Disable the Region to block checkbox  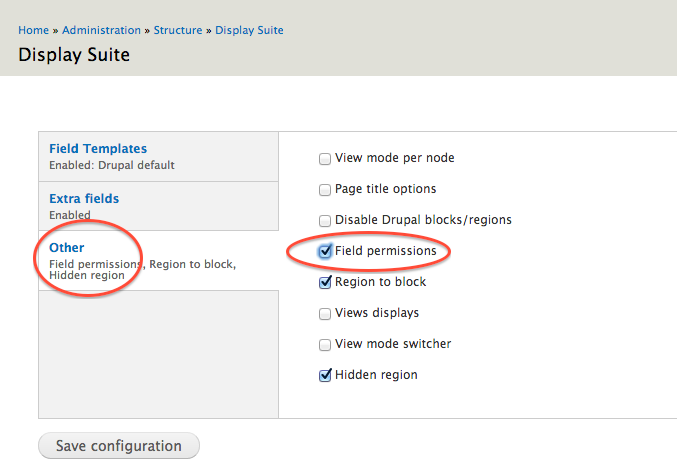tap(325, 282)
